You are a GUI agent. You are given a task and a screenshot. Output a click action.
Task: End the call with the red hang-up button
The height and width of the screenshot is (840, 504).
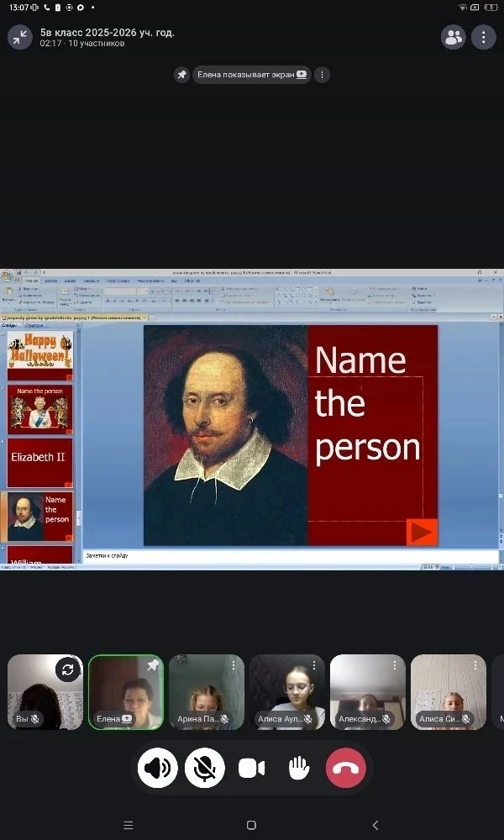345,768
